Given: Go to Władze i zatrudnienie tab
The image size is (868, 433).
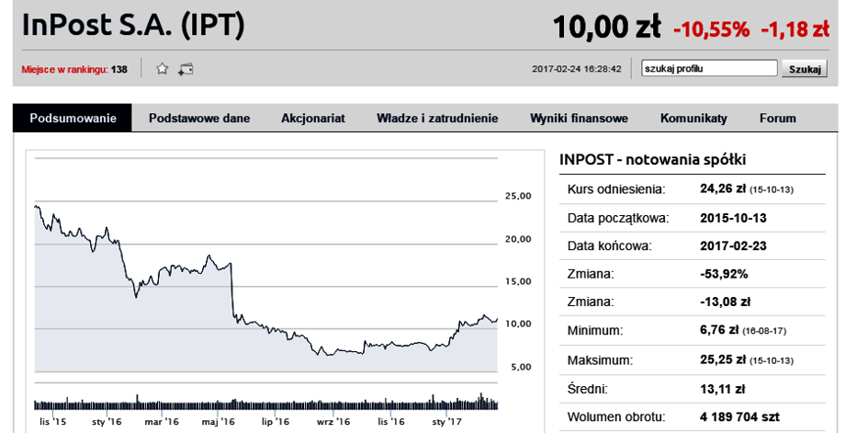Looking at the screenshot, I should [437, 118].
